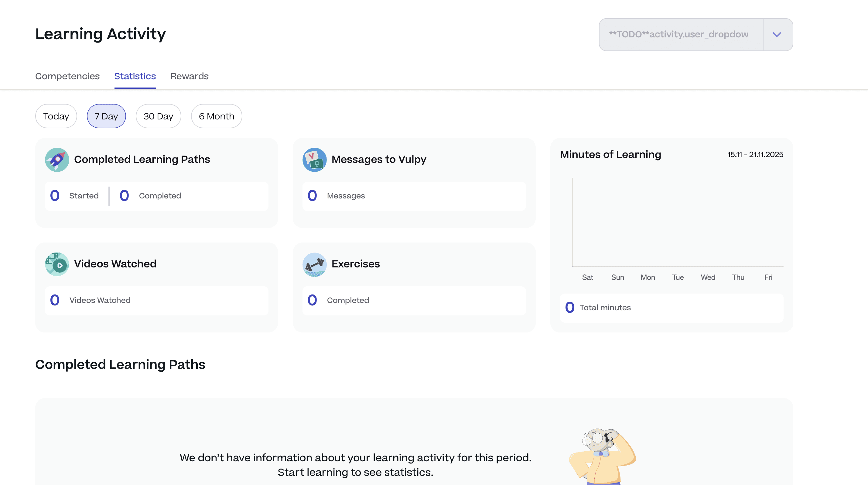868x485 pixels.
Task: Choose the 30 Day time range
Action: coord(158,116)
